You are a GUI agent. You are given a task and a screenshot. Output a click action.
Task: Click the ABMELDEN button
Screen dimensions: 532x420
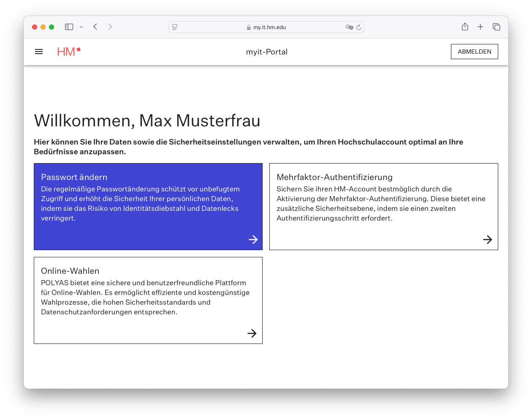coord(474,52)
